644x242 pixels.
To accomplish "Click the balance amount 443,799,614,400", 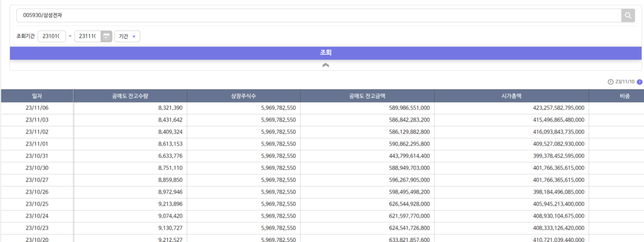I will pyautogui.click(x=409, y=156).
